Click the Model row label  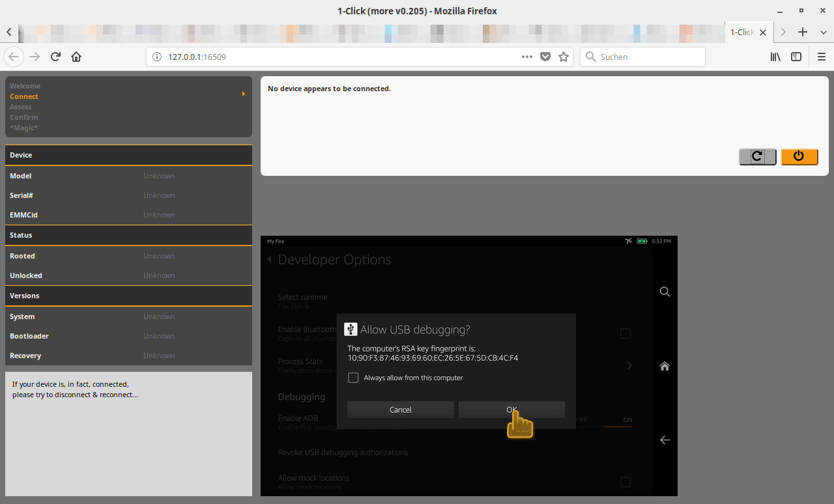(20, 176)
